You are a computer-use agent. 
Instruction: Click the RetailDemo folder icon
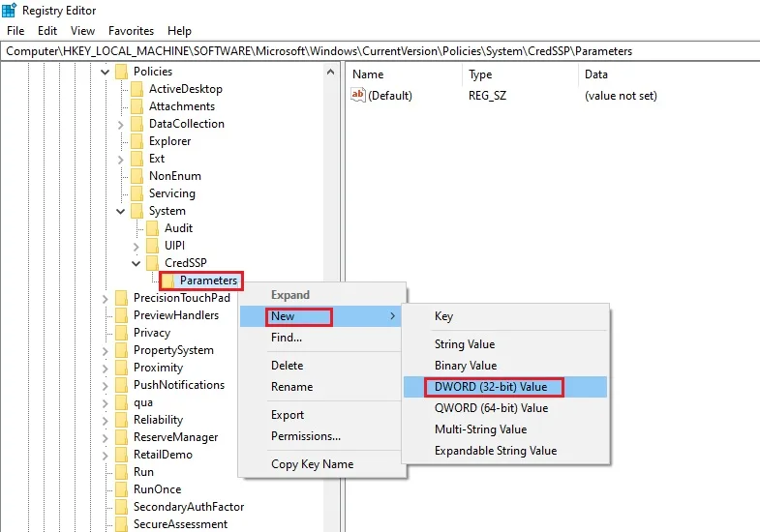(x=122, y=455)
